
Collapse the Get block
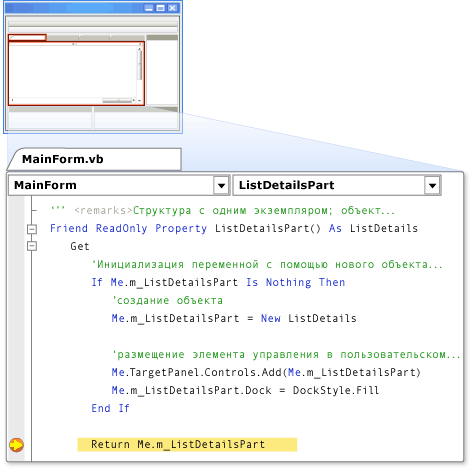click(x=32, y=246)
